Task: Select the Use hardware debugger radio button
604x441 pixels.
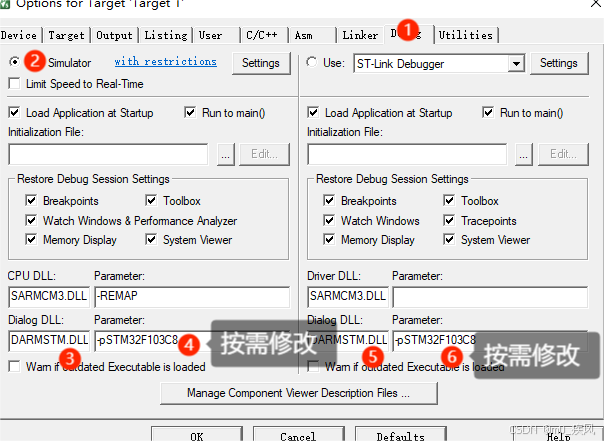Action: coord(312,62)
